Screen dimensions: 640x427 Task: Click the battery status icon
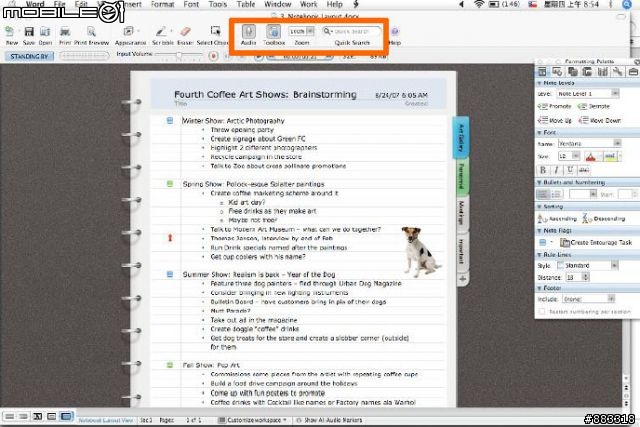tap(494, 4)
